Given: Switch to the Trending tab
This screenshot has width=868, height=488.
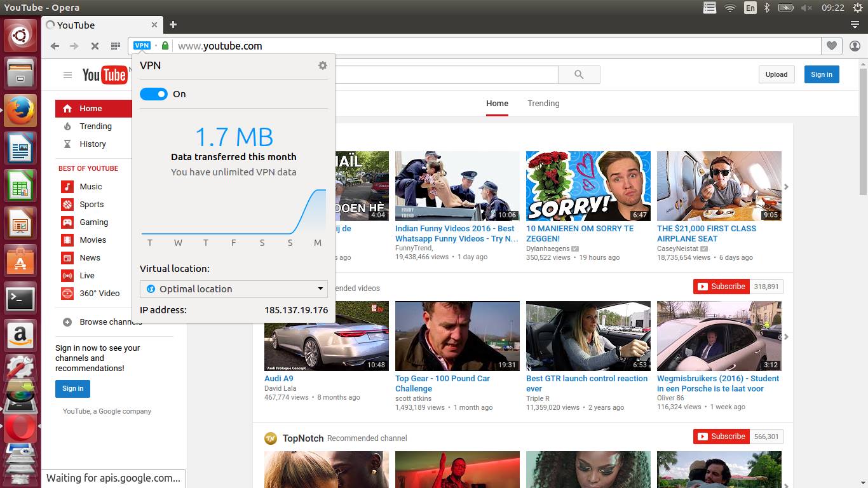Looking at the screenshot, I should click(x=543, y=103).
